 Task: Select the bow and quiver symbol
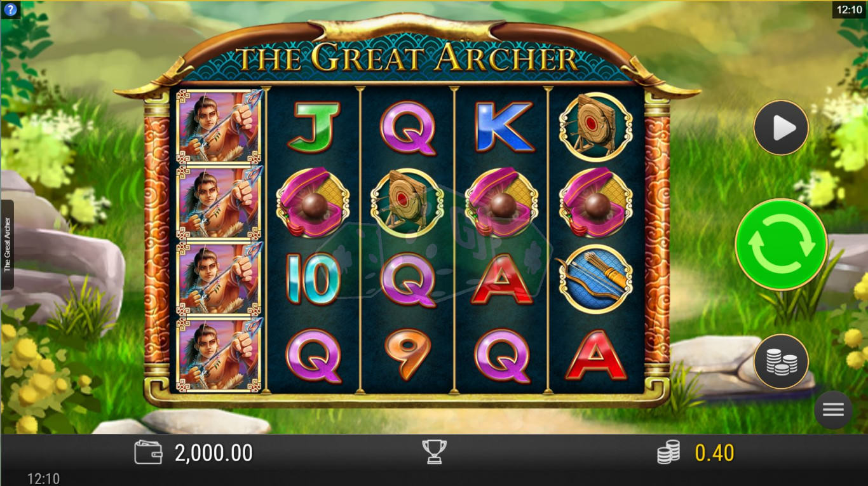coord(595,279)
